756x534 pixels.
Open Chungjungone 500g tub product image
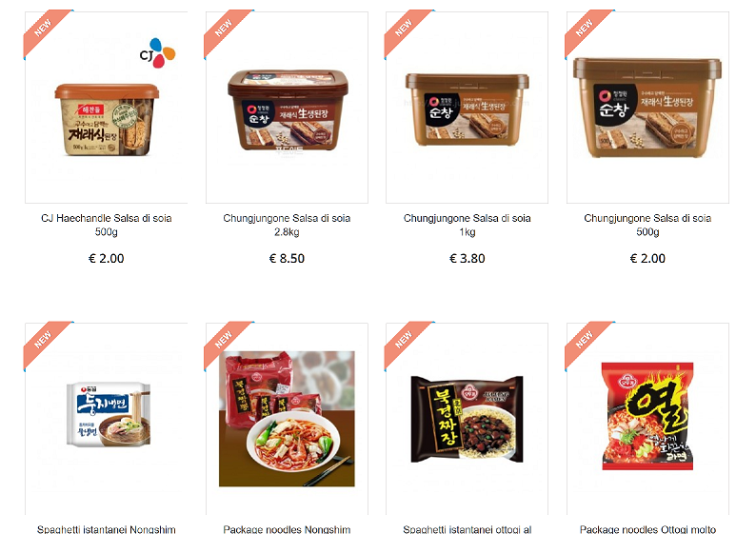647,108
